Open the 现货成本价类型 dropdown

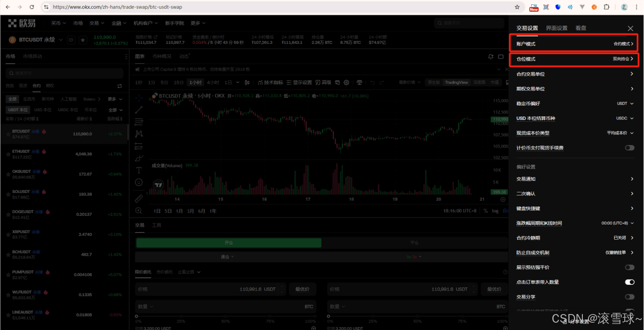pyautogui.click(x=620, y=133)
